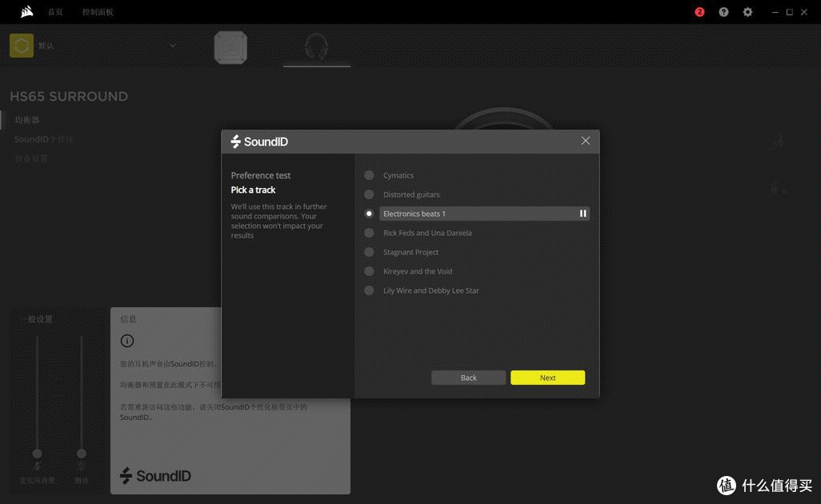The width and height of the screenshot is (821, 504).
Task: Click the Corsair sails logo icon
Action: (x=26, y=11)
